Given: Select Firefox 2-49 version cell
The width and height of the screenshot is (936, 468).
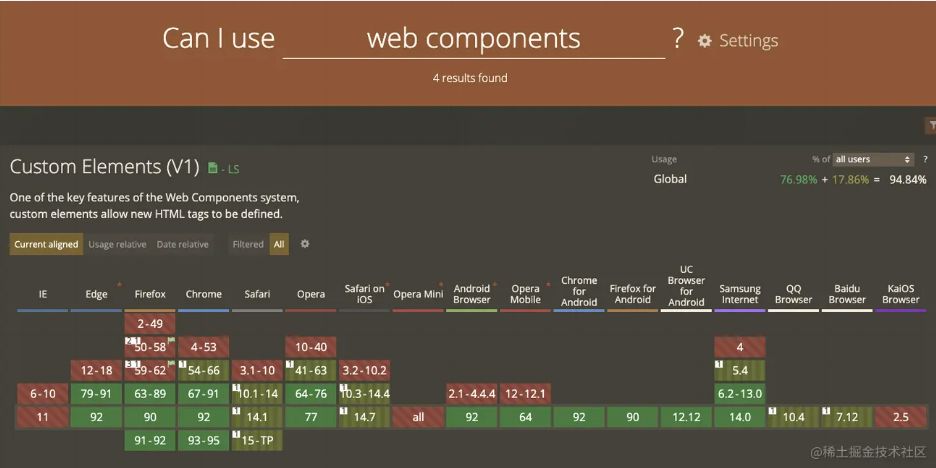Looking at the screenshot, I should click(150, 324).
